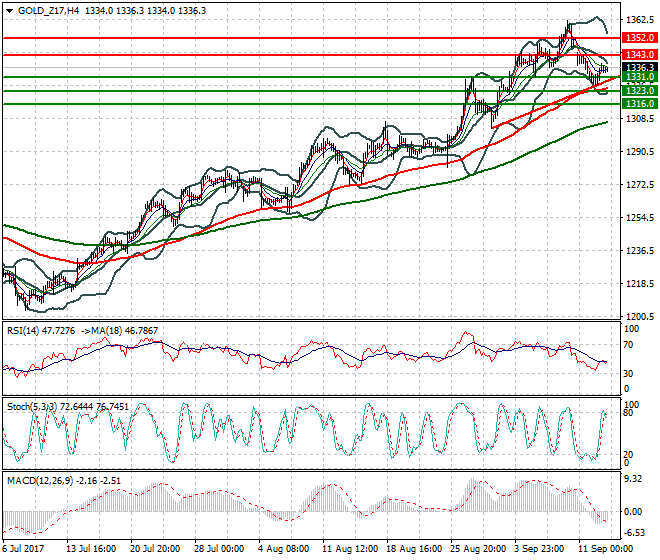The image size is (660, 560).
Task: Click the 4 Aug 08:00 date label
Action: tap(283, 549)
